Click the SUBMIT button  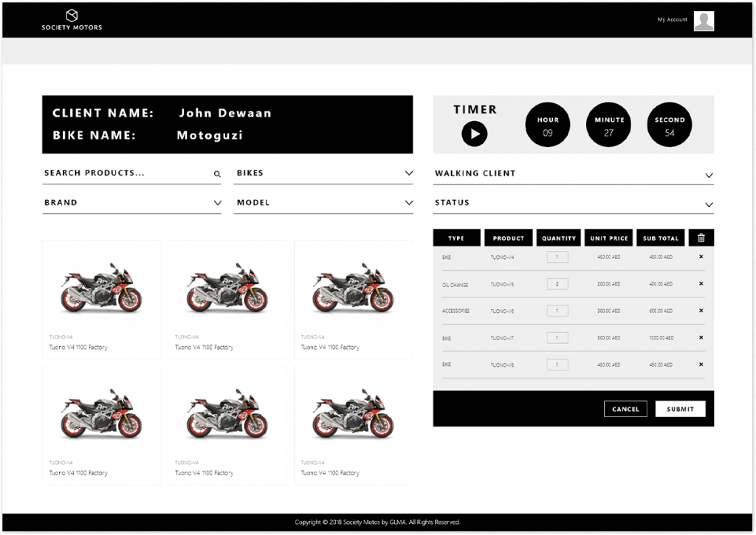pyautogui.click(x=680, y=409)
